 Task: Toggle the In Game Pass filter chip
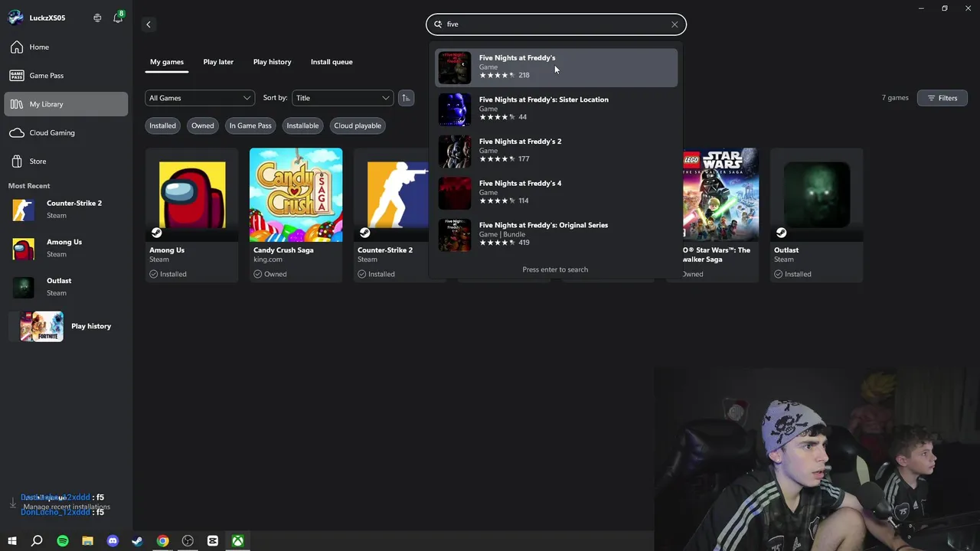click(x=250, y=126)
